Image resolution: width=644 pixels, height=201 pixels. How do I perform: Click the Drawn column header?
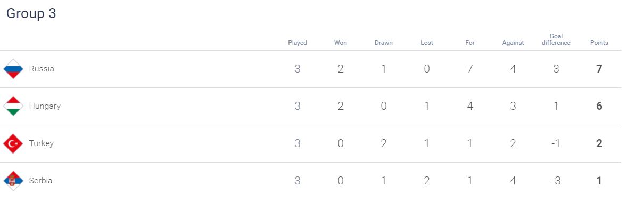click(x=384, y=43)
